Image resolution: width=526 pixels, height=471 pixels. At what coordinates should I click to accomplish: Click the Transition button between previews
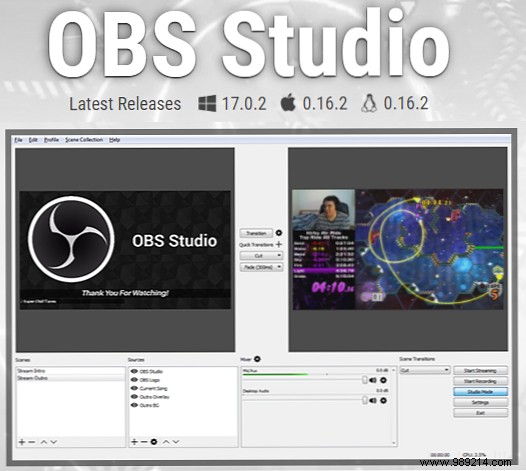click(256, 233)
